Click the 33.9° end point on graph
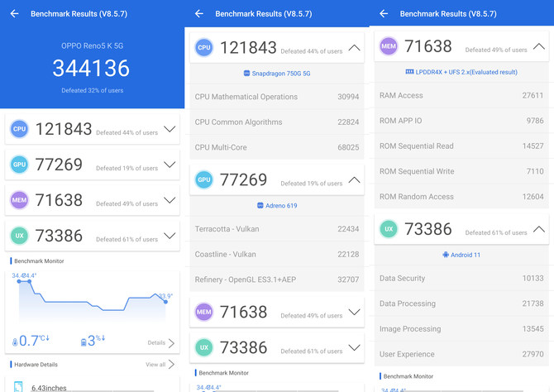This screenshot has width=554, height=392. 165,302
